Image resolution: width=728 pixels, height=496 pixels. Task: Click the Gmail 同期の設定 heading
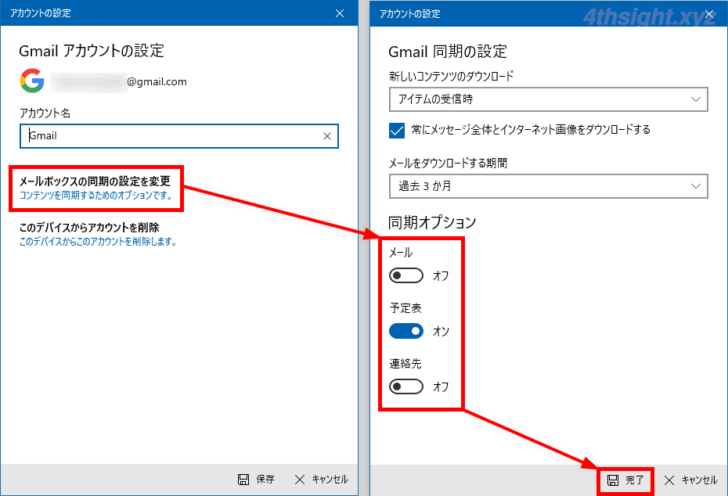click(448, 52)
